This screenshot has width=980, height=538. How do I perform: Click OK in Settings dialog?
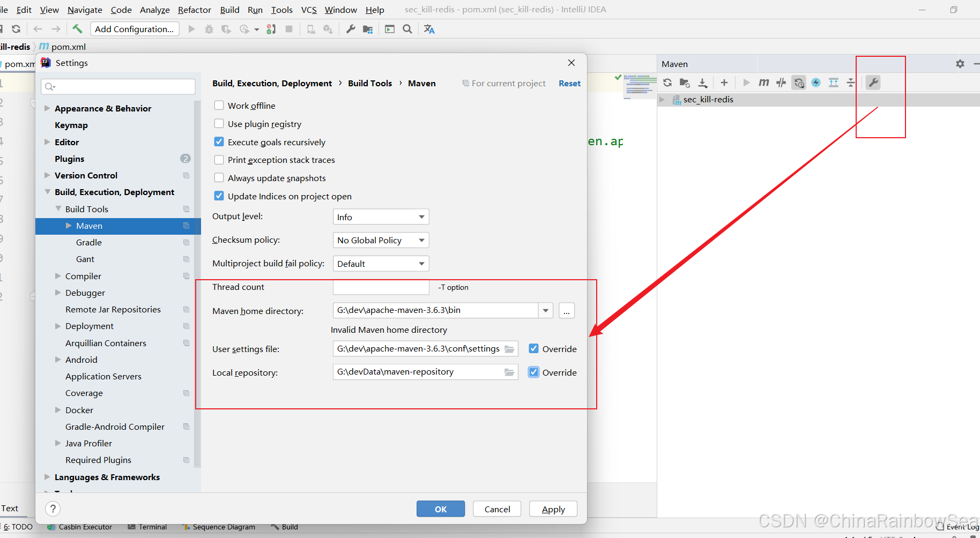(441, 509)
